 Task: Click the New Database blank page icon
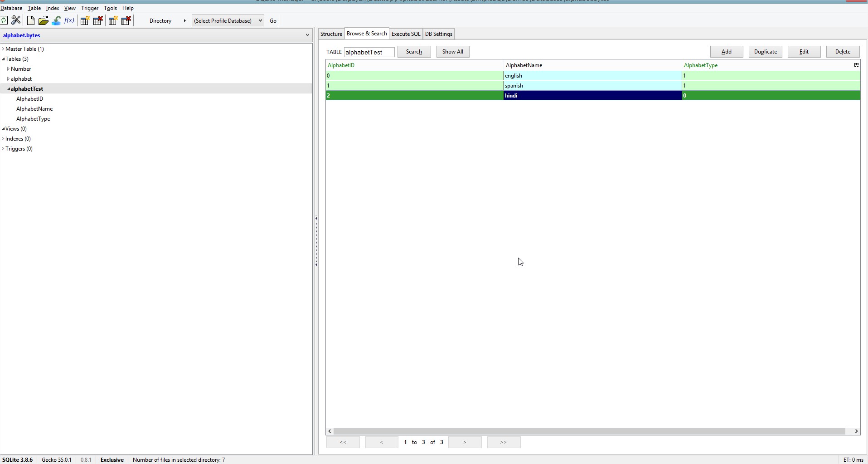30,20
